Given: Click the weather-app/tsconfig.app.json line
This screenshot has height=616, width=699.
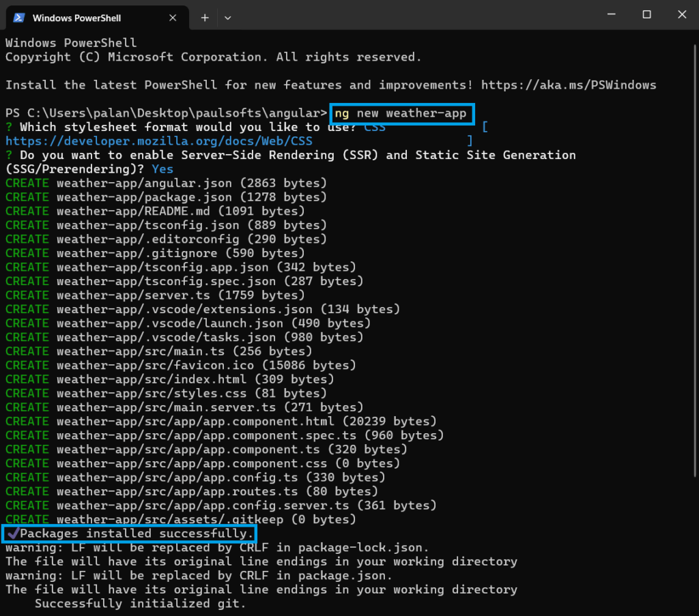Looking at the screenshot, I should coord(180,267).
